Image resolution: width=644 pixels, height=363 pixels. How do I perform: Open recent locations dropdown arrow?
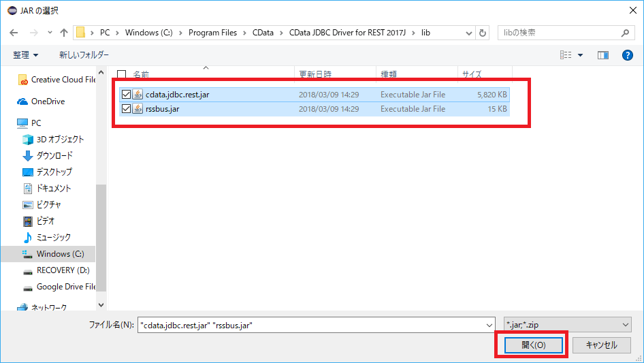click(x=50, y=33)
